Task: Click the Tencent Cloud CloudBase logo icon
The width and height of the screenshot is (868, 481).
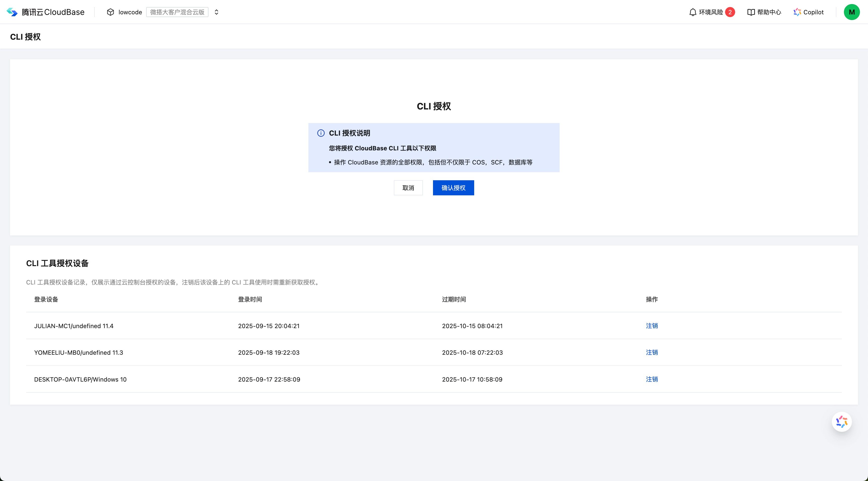Action: coord(12,12)
